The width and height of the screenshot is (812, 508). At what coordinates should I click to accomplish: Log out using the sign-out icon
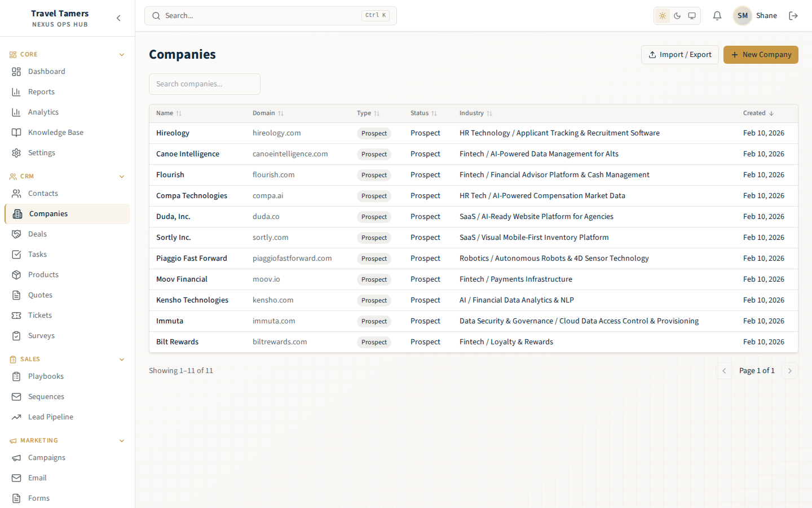tap(793, 15)
